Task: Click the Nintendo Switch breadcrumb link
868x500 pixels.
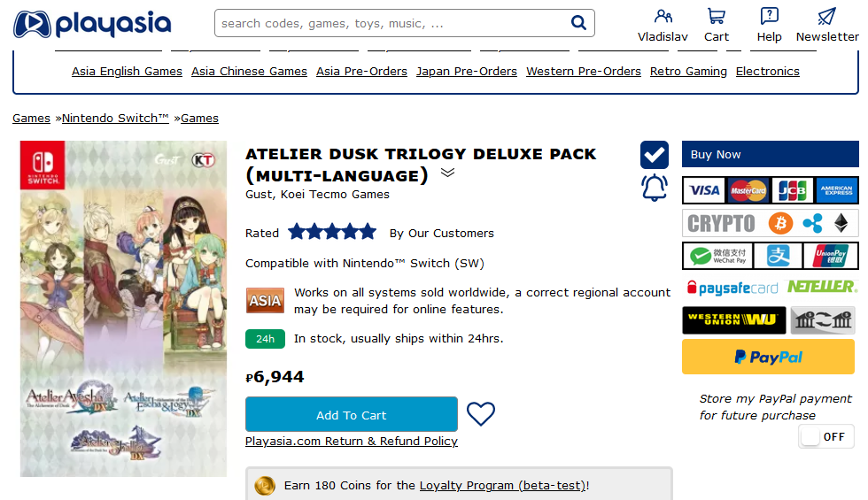Action: coord(115,118)
